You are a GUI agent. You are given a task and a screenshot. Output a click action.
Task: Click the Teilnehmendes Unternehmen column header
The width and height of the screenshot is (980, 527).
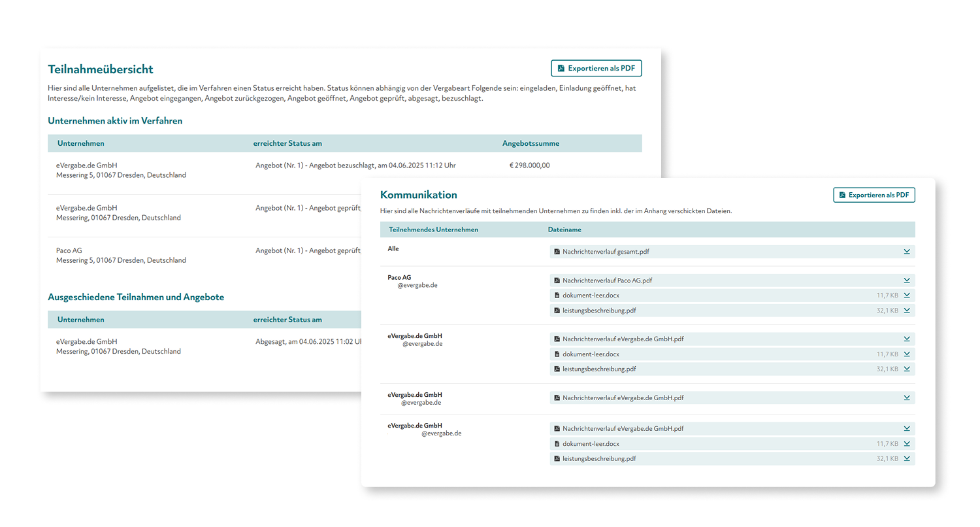pos(433,229)
